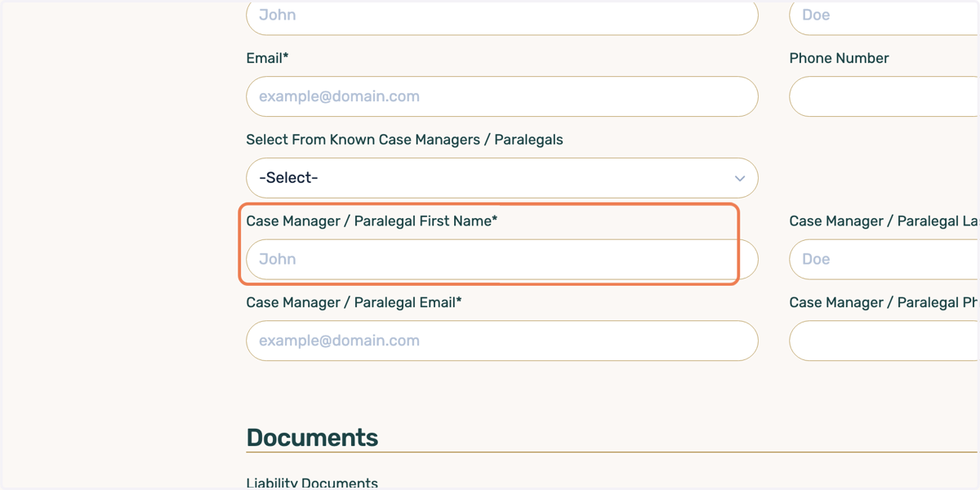Click the 'Liability Documents' label
This screenshot has width=980, height=490.
click(312, 483)
